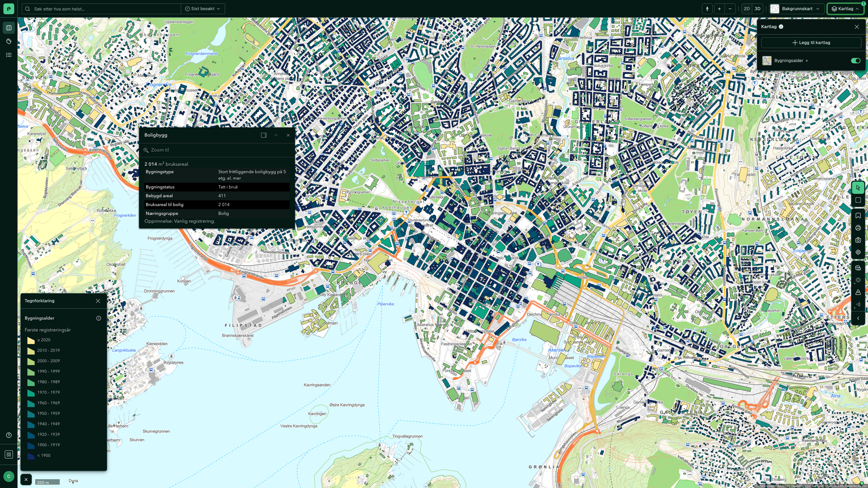This screenshot has width=868, height=488.
Task: Collapse the Boligbygg popup with the chevron
Action: 276,135
